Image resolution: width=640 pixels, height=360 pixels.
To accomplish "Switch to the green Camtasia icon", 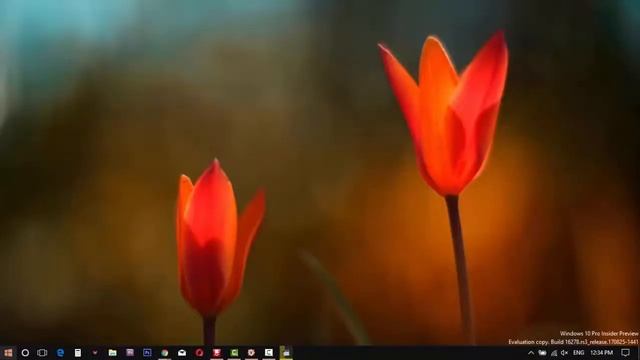I will tap(234, 353).
